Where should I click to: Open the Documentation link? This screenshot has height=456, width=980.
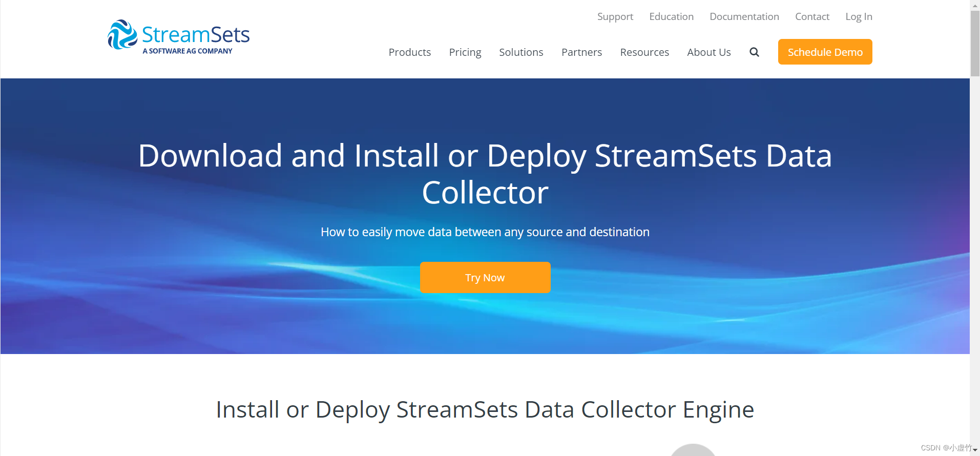click(x=744, y=16)
